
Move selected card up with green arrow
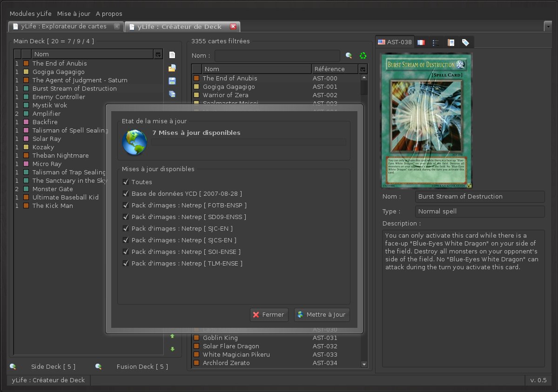(x=173, y=336)
